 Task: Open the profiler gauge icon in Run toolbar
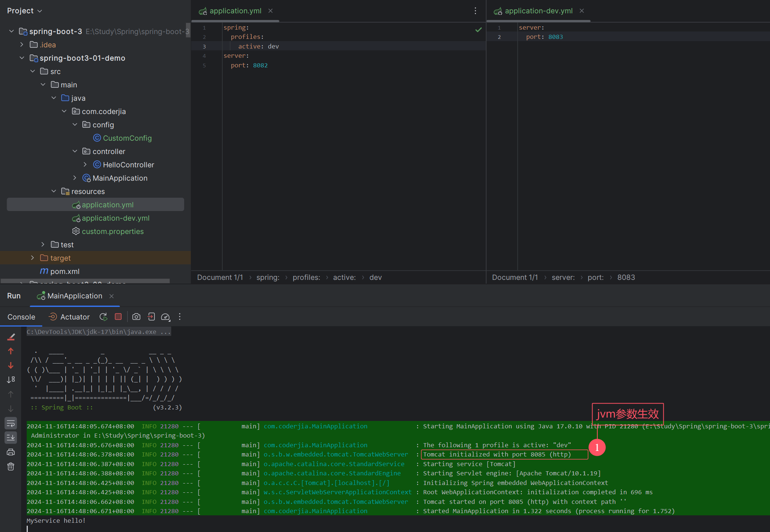pos(165,317)
